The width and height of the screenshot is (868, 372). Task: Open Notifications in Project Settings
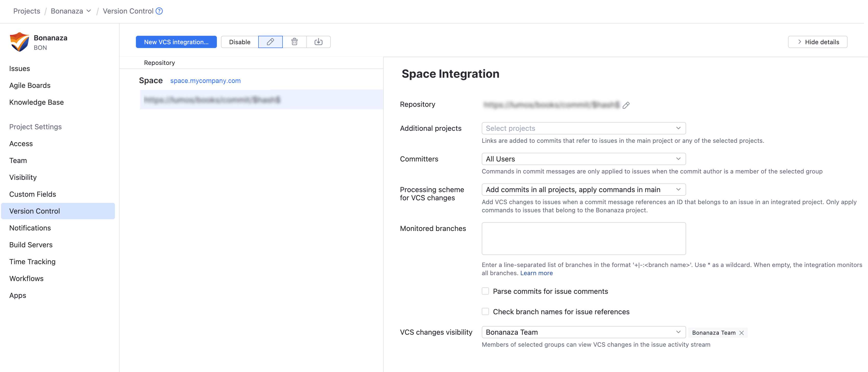point(30,228)
